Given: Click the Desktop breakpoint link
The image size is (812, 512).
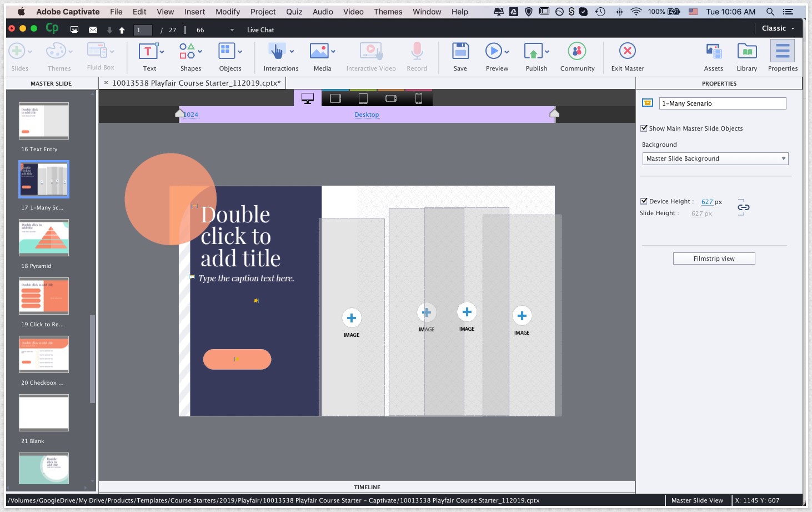Looking at the screenshot, I should [x=367, y=115].
